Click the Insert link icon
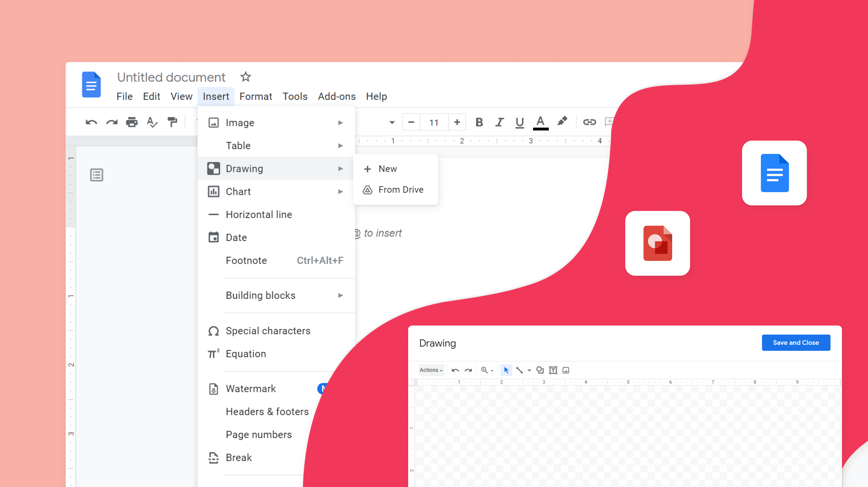 click(x=589, y=122)
